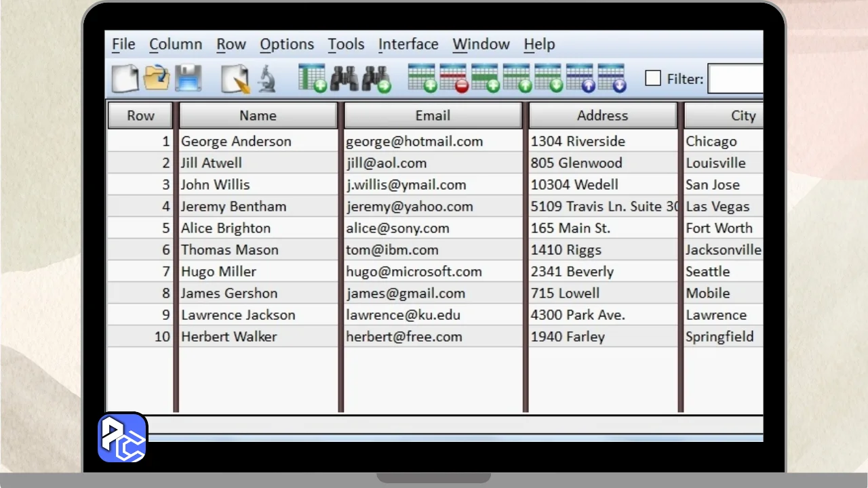Open the Column menu

[x=176, y=44]
